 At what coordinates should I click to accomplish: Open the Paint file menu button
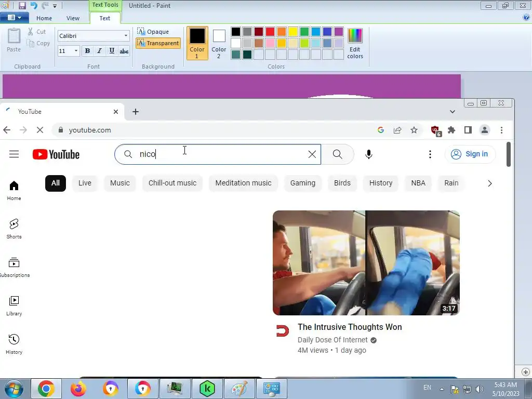(14, 17)
